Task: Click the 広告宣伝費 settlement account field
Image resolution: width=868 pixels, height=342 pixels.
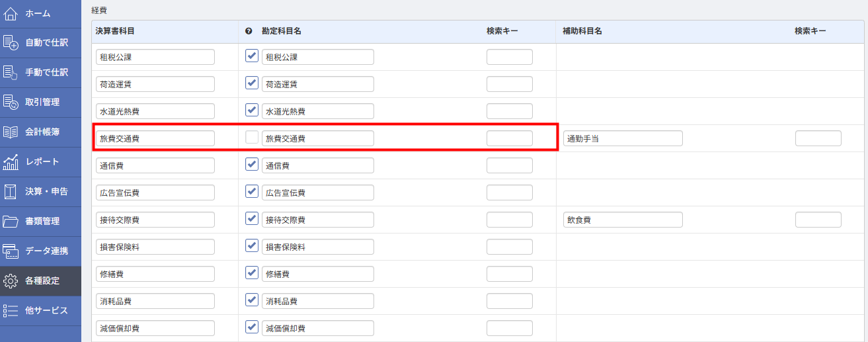Action: coord(155,192)
